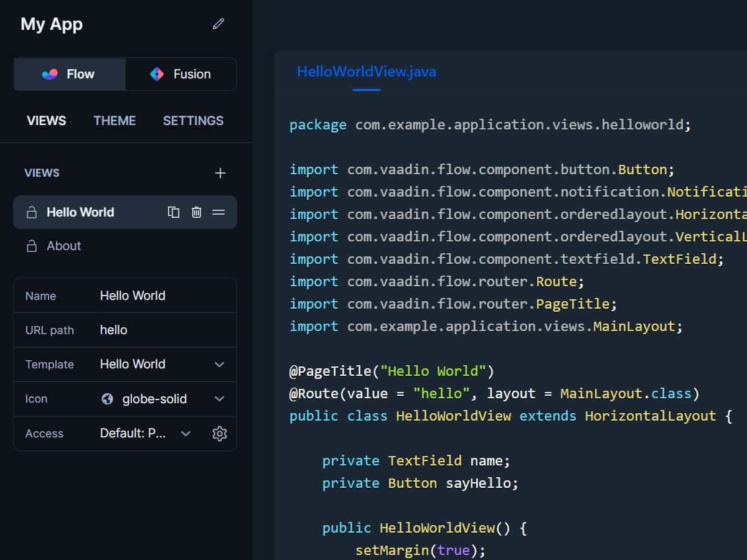Select the About view
The image size is (747, 560).
pyautogui.click(x=125, y=246)
